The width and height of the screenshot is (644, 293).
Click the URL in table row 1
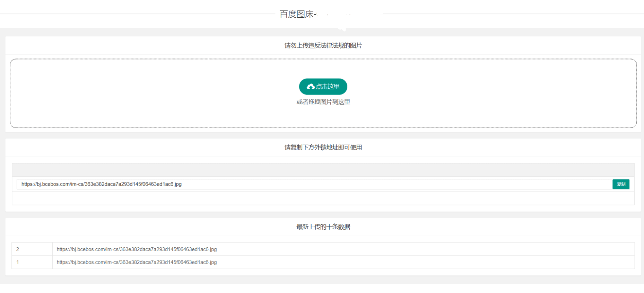(x=137, y=262)
